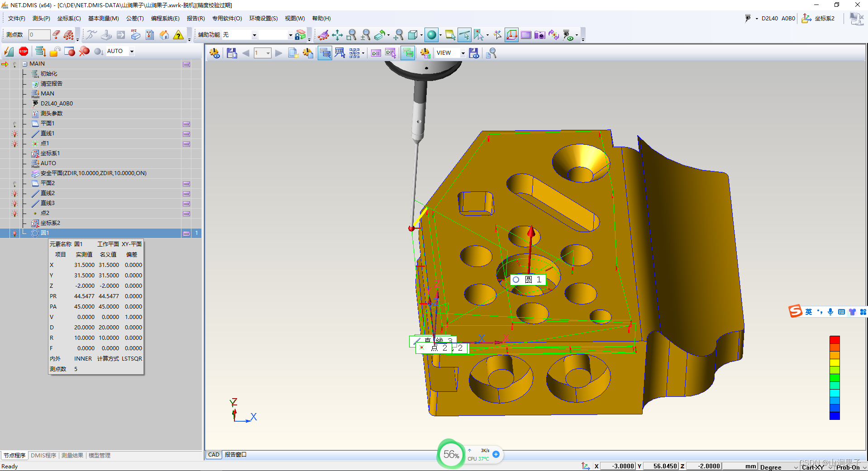Image resolution: width=868 pixels, height=471 pixels.
Task: Click the green swatch in color scale
Action: click(835, 378)
